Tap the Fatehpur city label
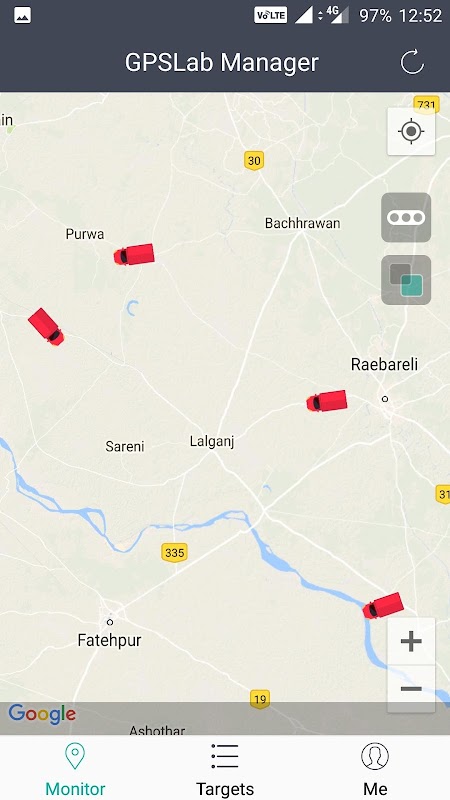Image resolution: width=450 pixels, height=800 pixels. 109,640
